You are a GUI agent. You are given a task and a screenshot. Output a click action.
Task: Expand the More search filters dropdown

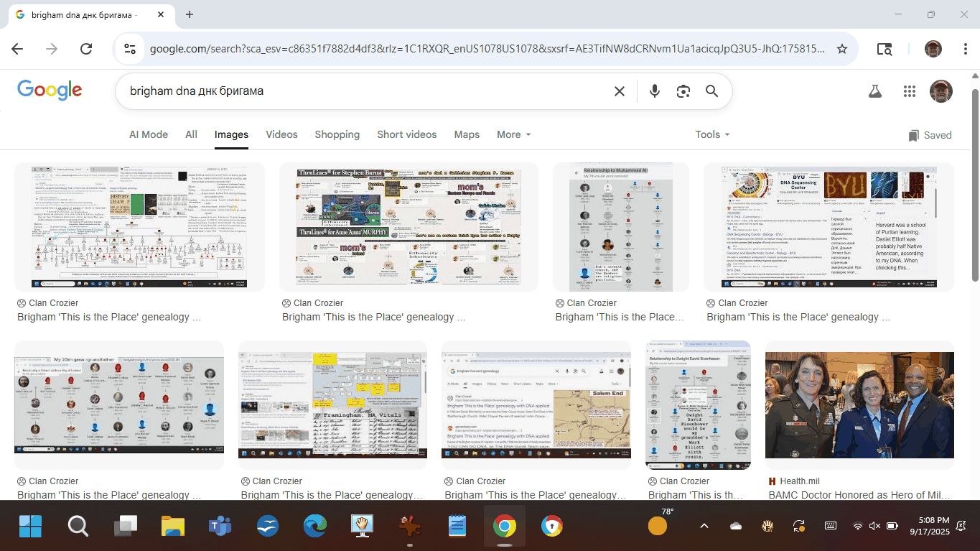coord(513,134)
